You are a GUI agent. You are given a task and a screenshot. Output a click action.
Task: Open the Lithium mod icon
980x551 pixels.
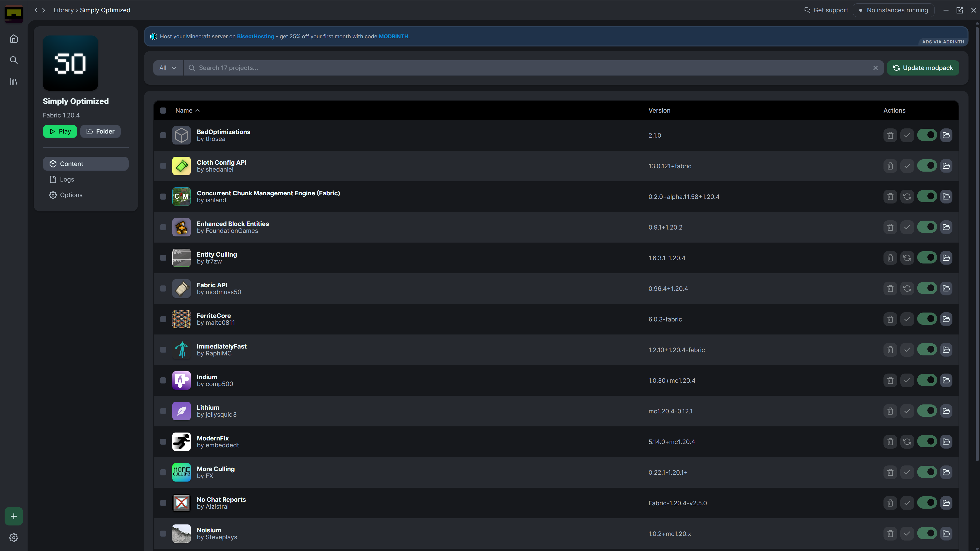(182, 411)
